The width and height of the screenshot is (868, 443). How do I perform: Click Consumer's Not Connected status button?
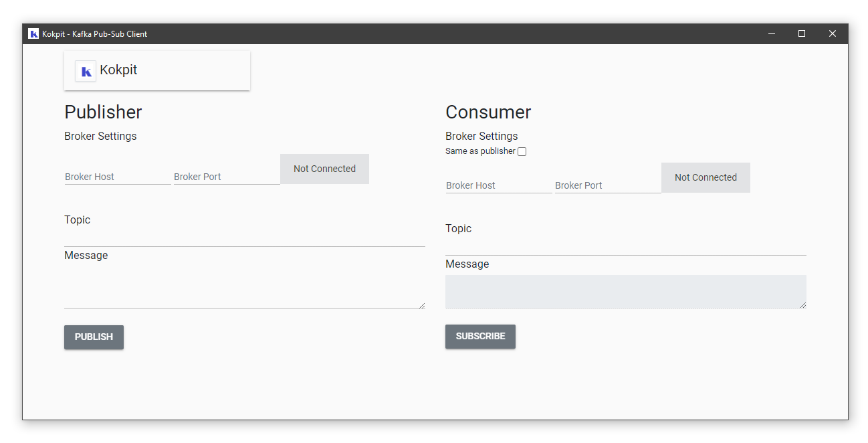tap(706, 178)
